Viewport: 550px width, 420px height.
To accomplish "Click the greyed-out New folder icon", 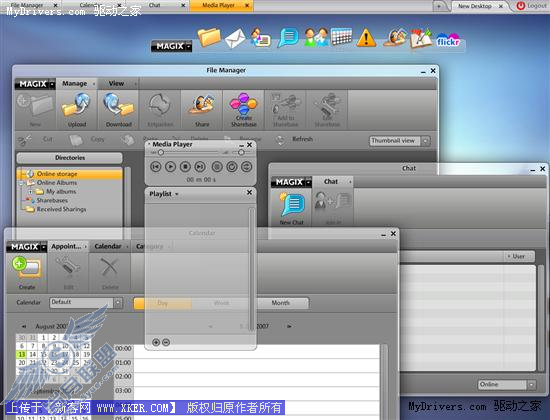I will tap(35, 105).
